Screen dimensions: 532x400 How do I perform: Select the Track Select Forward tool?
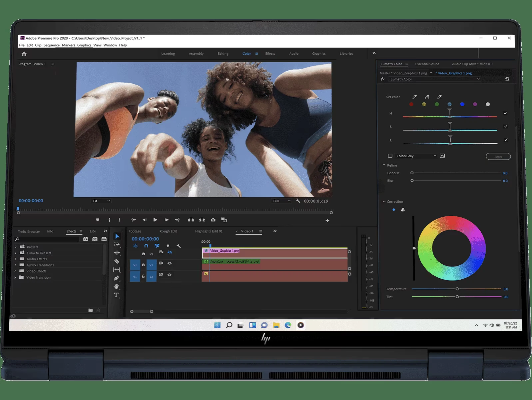[117, 244]
